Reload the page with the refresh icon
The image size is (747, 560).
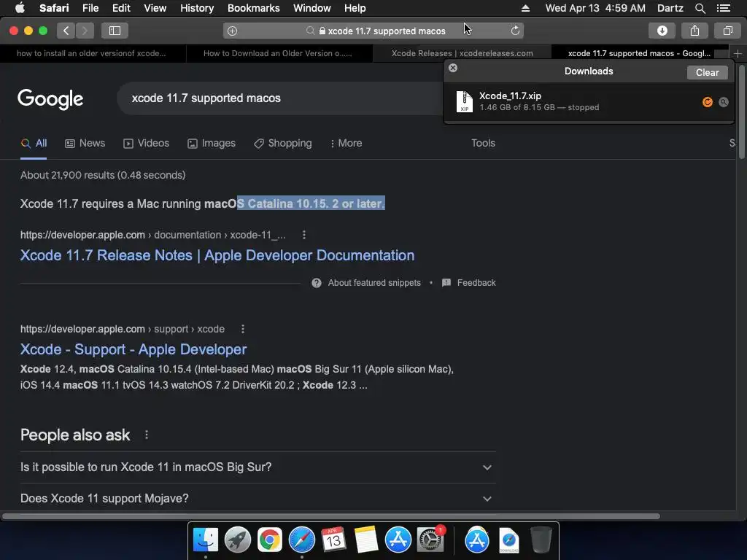pos(515,31)
